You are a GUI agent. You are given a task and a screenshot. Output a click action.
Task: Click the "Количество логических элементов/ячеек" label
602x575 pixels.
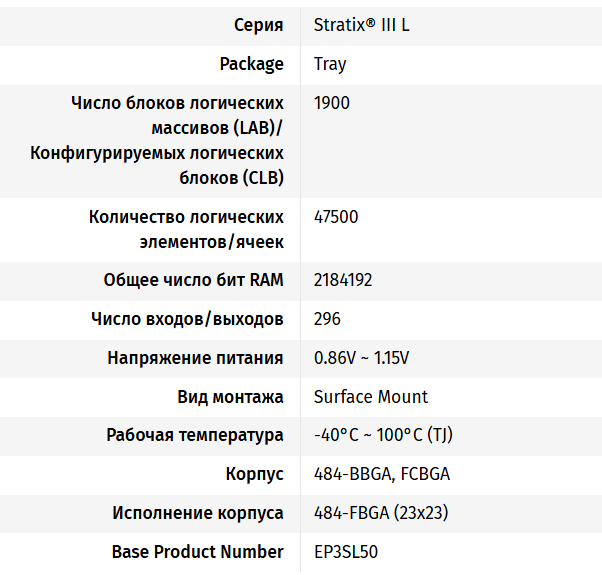coord(186,229)
